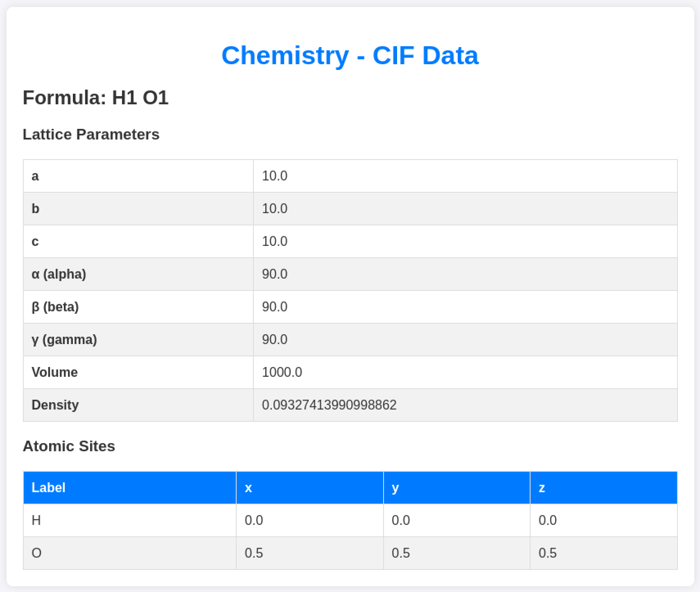Viewport: 700px width, 592px height.
Task: Select the Volume value 1000.0
Action: pos(282,372)
